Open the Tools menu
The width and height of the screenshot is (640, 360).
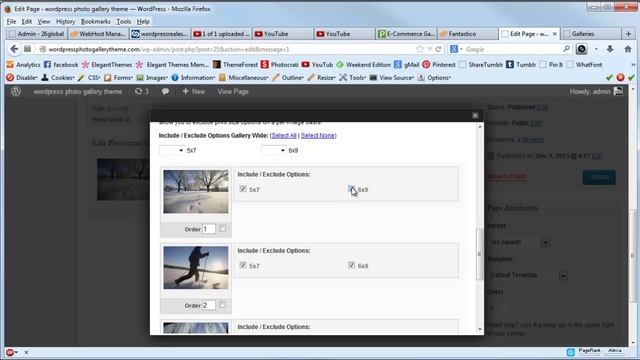(x=123, y=21)
